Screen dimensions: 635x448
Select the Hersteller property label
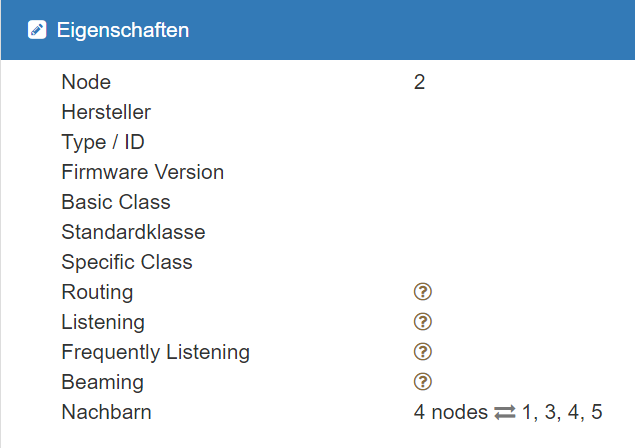(x=106, y=112)
